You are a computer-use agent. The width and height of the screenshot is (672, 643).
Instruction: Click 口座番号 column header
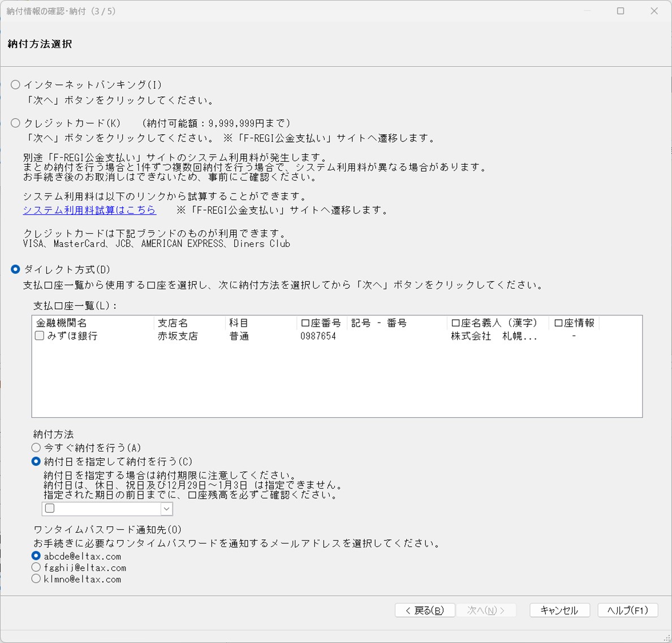[x=321, y=323]
